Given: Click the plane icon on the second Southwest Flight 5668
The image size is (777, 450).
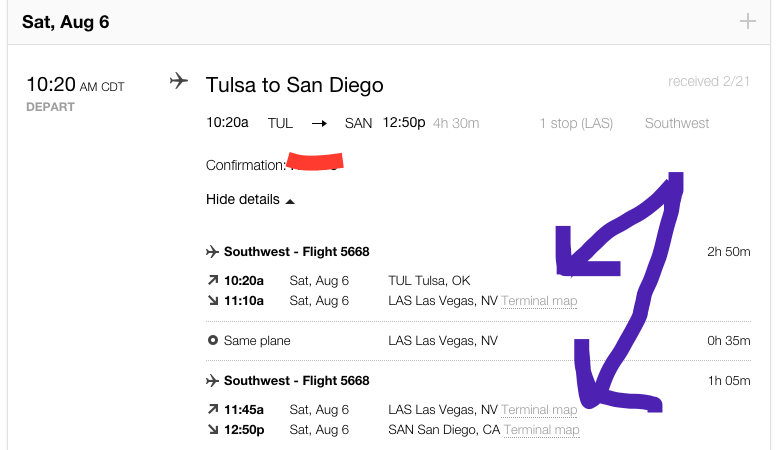Looking at the screenshot, I should pos(212,380).
